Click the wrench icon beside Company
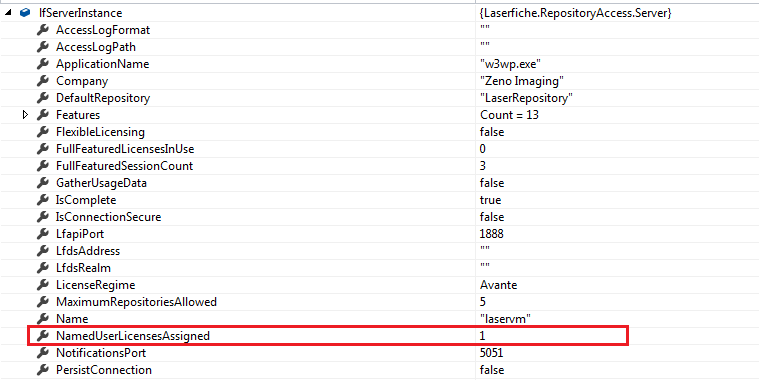Viewport: 759px width, 380px height. (43, 81)
